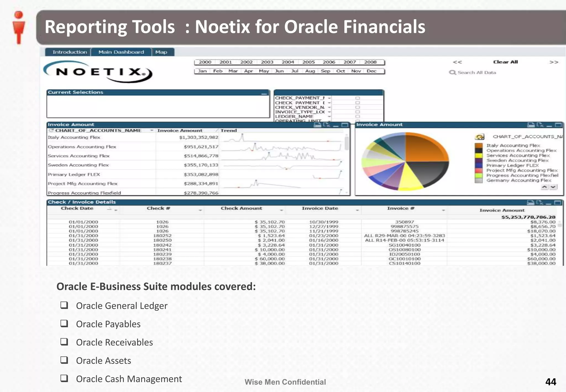Switch to the Introduction tab

coord(68,52)
